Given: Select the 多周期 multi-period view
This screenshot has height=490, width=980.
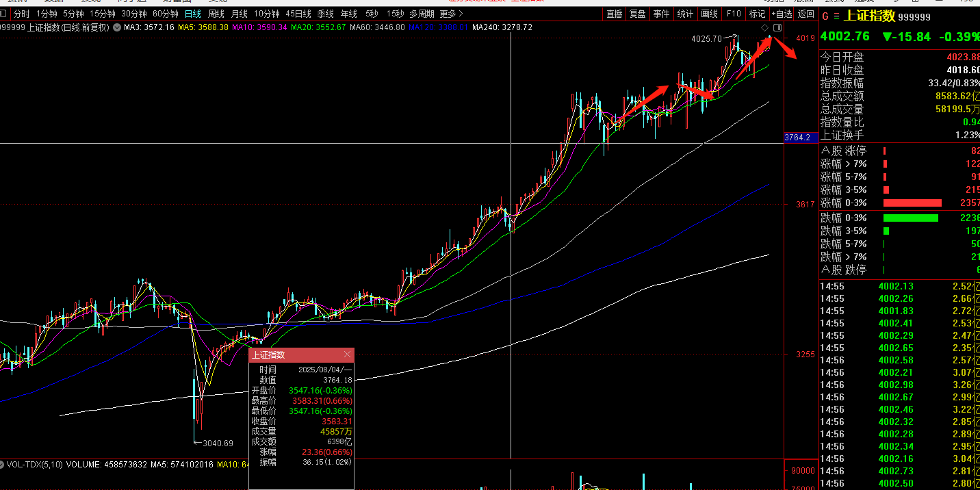Looking at the screenshot, I should click(422, 14).
